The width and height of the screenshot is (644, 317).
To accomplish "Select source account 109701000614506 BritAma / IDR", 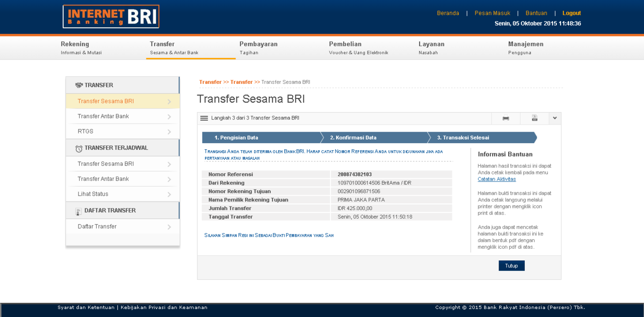I will 374,183.
